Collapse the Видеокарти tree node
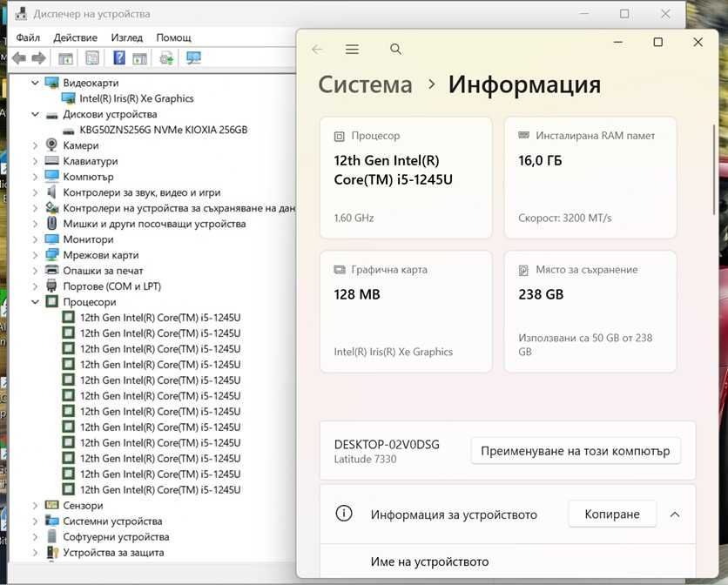This screenshot has height=585, width=728. [35, 83]
